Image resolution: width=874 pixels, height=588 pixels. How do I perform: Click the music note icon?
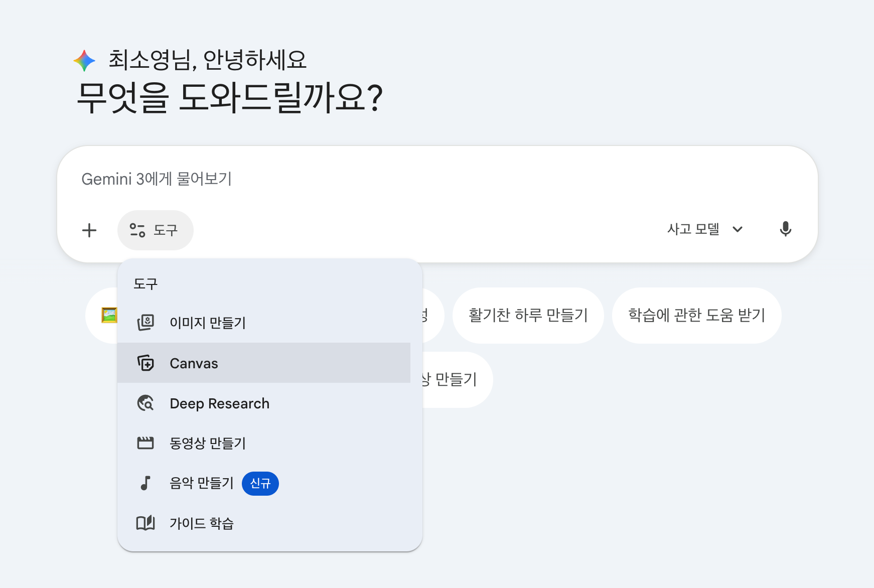(145, 483)
